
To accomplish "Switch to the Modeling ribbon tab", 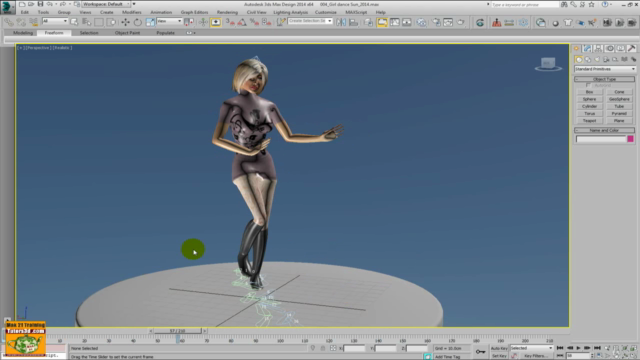I will tap(23, 33).
